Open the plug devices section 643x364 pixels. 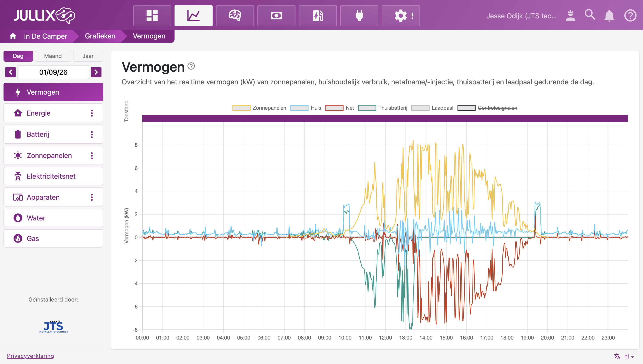coord(359,16)
